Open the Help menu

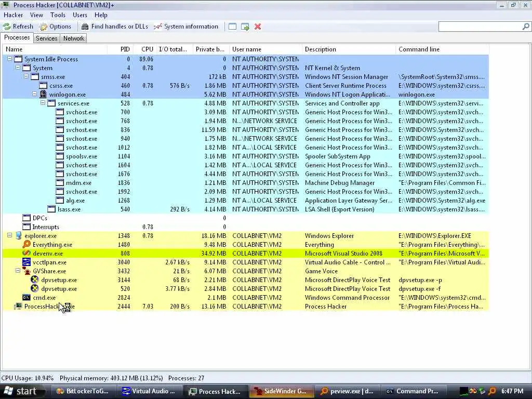pyautogui.click(x=101, y=15)
